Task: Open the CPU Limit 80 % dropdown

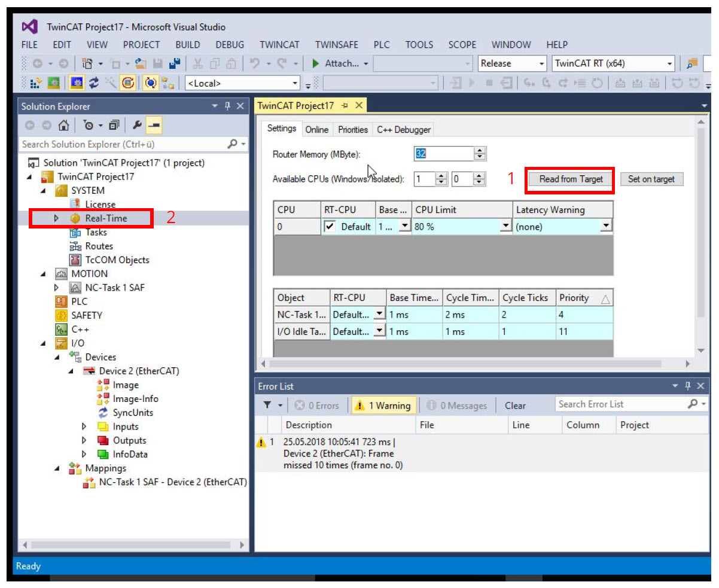Action: coord(505,227)
